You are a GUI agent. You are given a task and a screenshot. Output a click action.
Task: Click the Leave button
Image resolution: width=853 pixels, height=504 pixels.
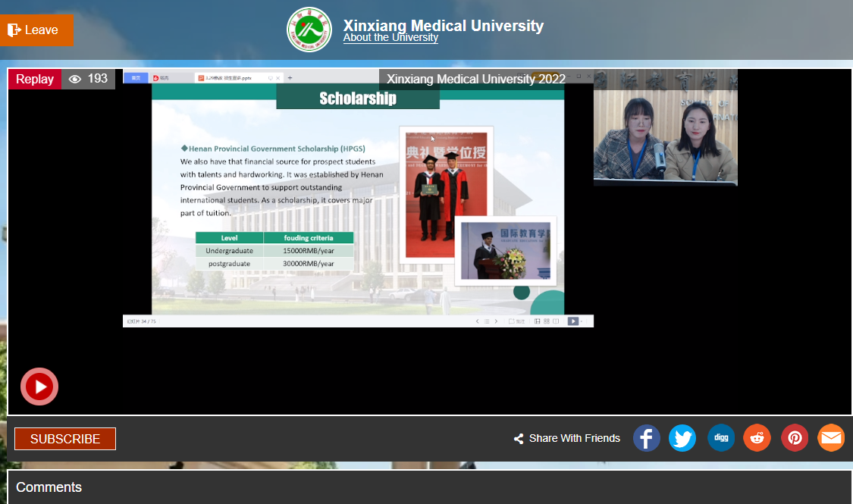coord(36,30)
